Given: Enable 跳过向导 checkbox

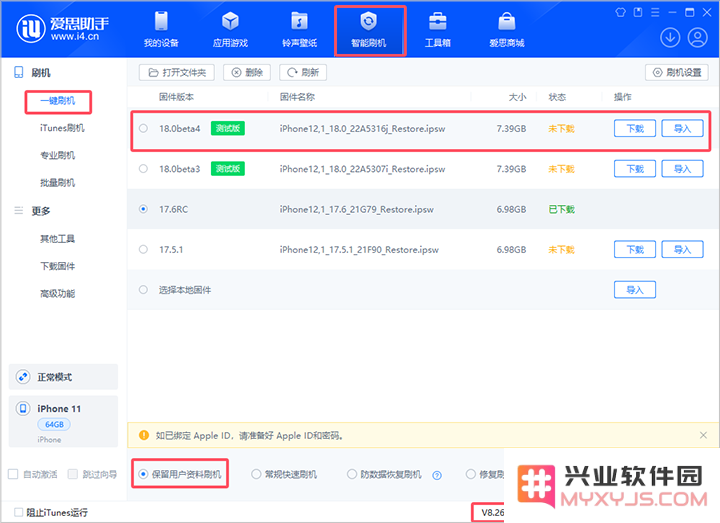Looking at the screenshot, I should click(x=73, y=474).
